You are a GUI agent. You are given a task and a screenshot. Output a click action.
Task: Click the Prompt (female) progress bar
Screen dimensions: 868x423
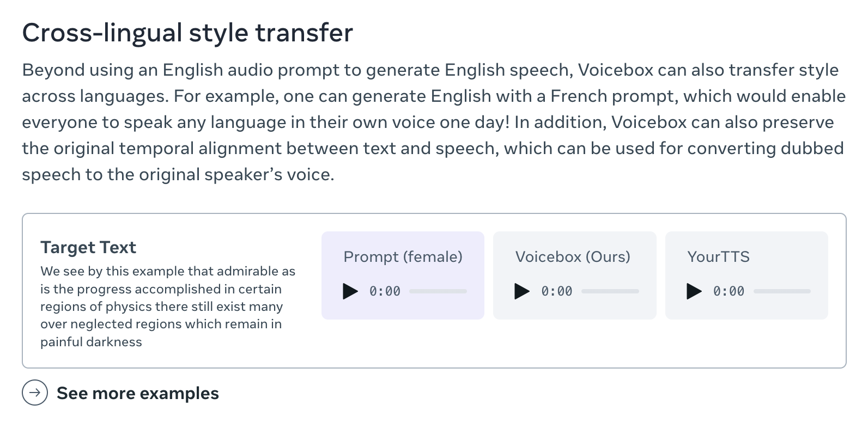[x=437, y=291]
